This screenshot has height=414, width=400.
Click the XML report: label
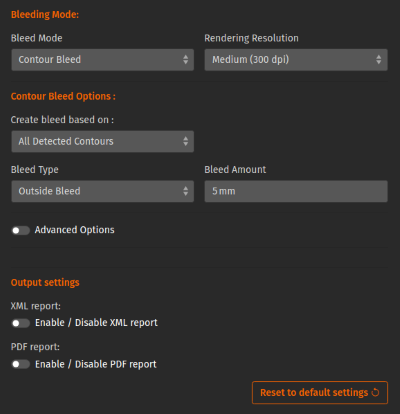point(36,306)
